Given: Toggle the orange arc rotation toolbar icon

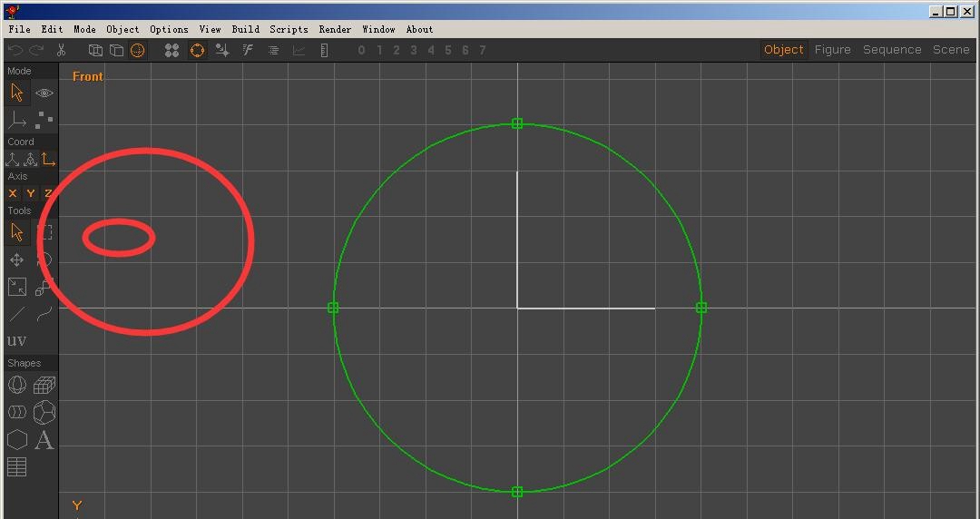Looking at the screenshot, I should (x=198, y=50).
